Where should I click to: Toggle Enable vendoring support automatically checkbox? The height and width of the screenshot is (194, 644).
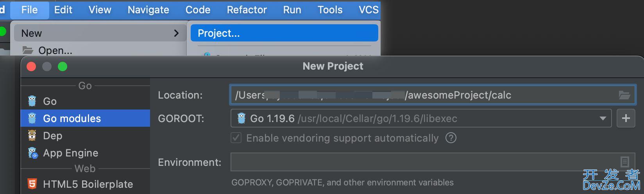pyautogui.click(x=236, y=138)
